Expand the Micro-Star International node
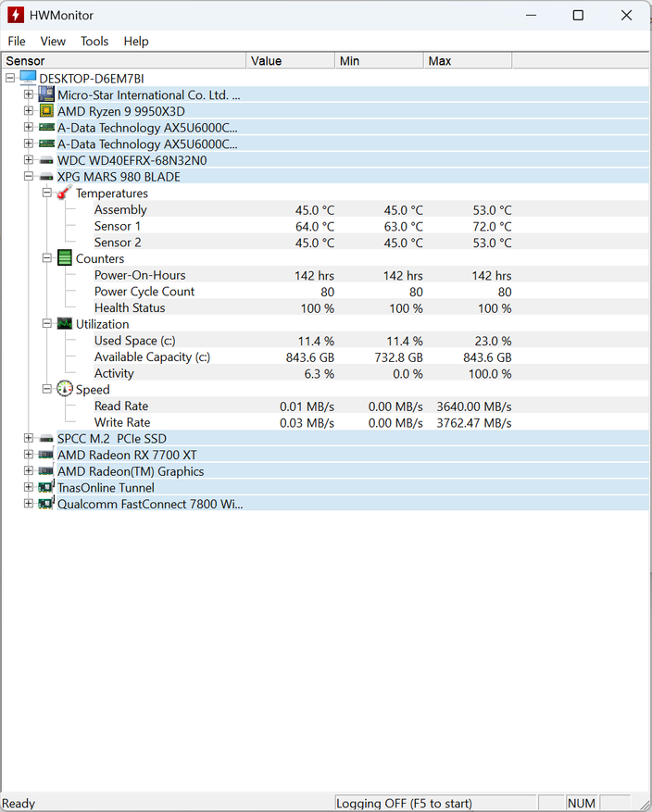 click(x=29, y=94)
